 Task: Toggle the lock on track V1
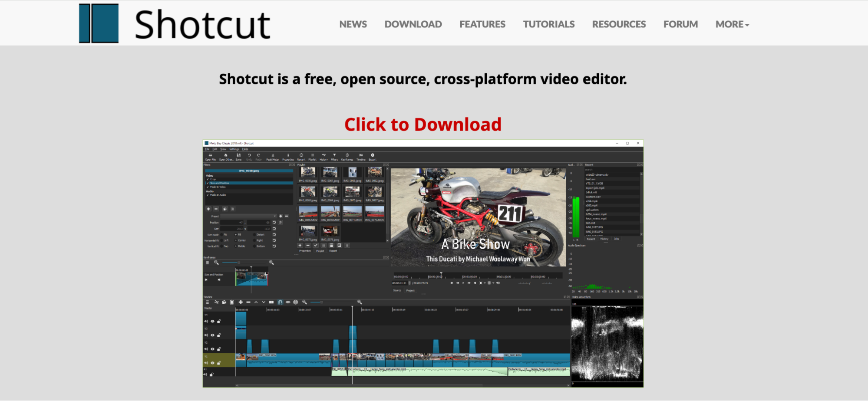[219, 363]
